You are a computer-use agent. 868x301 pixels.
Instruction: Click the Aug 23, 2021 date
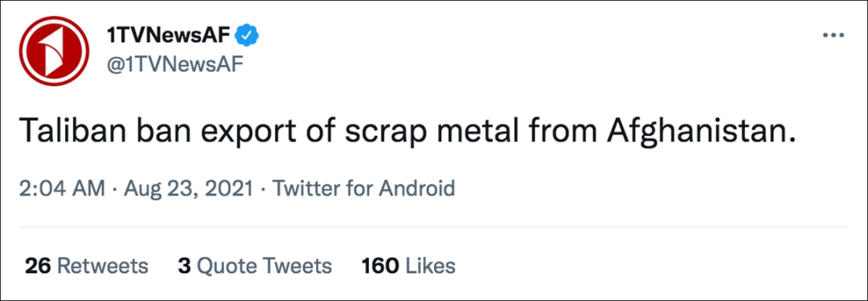tap(188, 189)
